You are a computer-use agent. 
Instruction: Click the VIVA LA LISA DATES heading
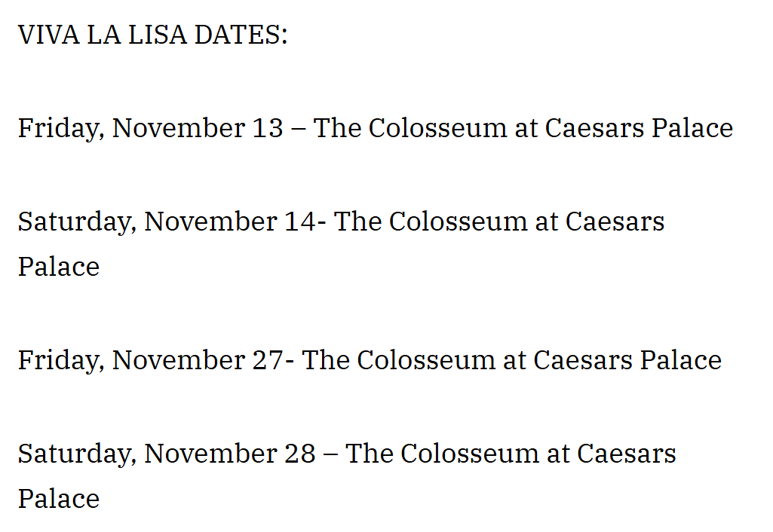pos(153,35)
